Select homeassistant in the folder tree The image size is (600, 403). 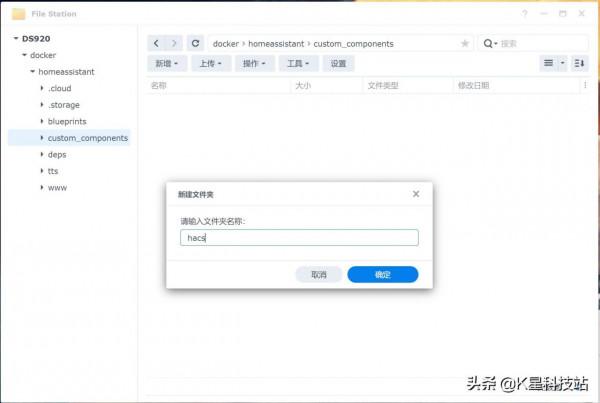[x=66, y=72]
